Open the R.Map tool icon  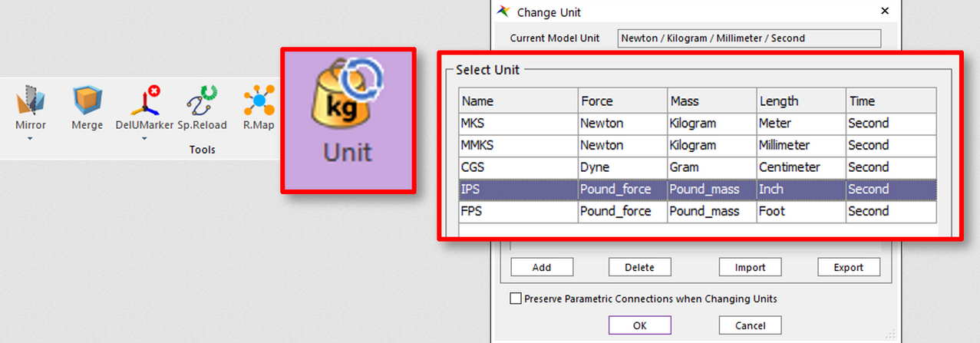[x=259, y=101]
